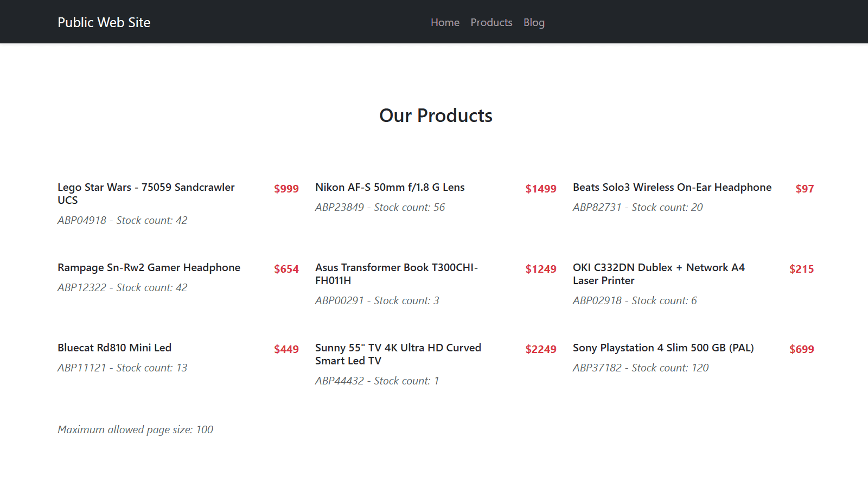The width and height of the screenshot is (868, 488).
Task: Open the Products nav item
Action: coord(492,22)
